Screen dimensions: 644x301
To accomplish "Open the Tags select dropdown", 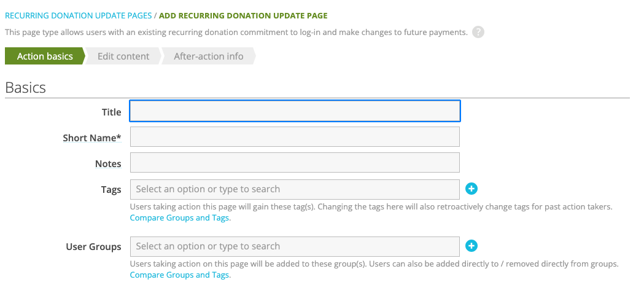I will pyautogui.click(x=295, y=189).
